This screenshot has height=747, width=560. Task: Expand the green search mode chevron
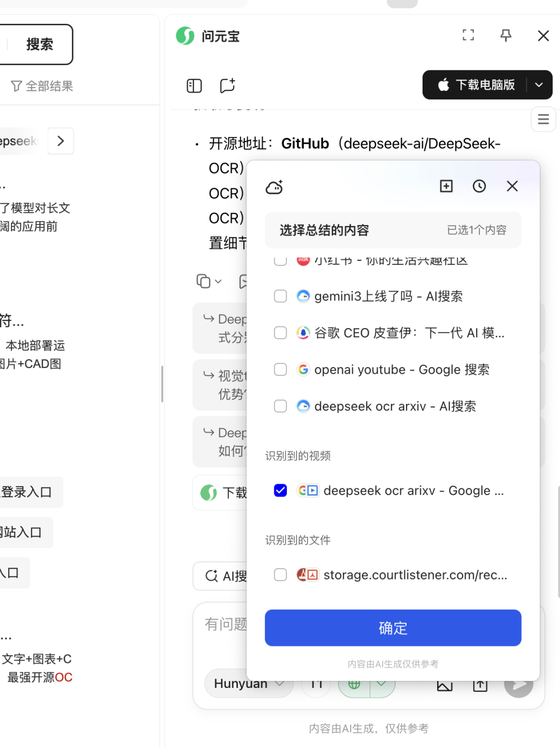[382, 684]
